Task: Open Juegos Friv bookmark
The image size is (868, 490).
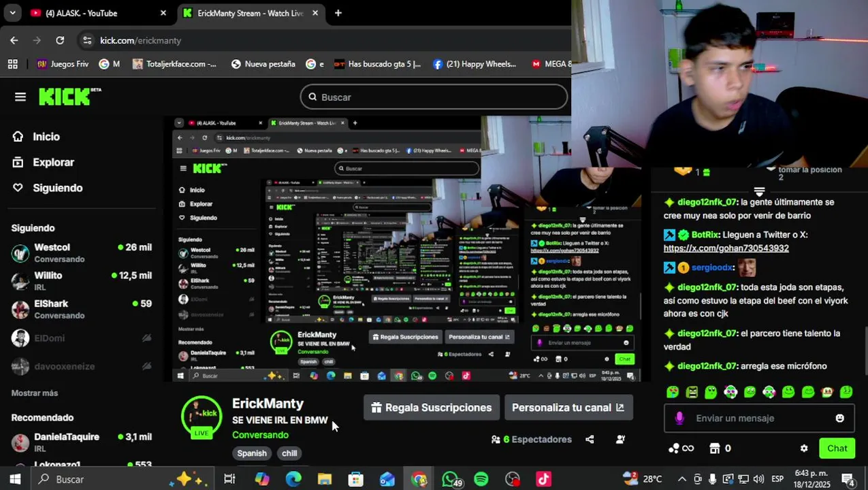Action: click(63, 64)
